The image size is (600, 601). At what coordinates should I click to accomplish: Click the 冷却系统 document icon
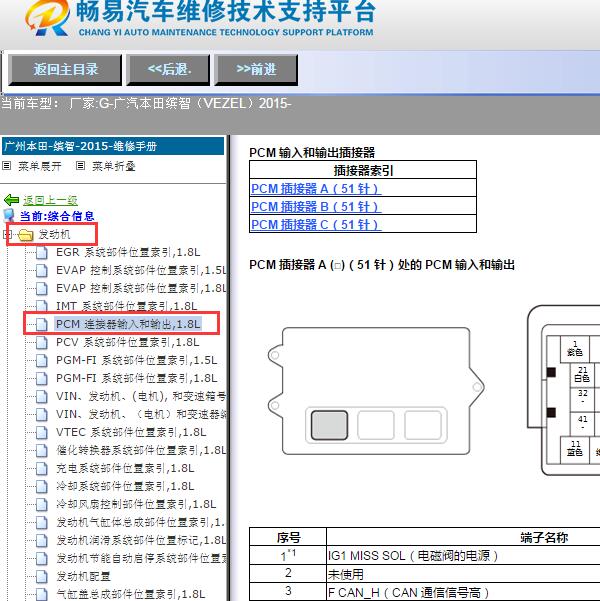41,487
